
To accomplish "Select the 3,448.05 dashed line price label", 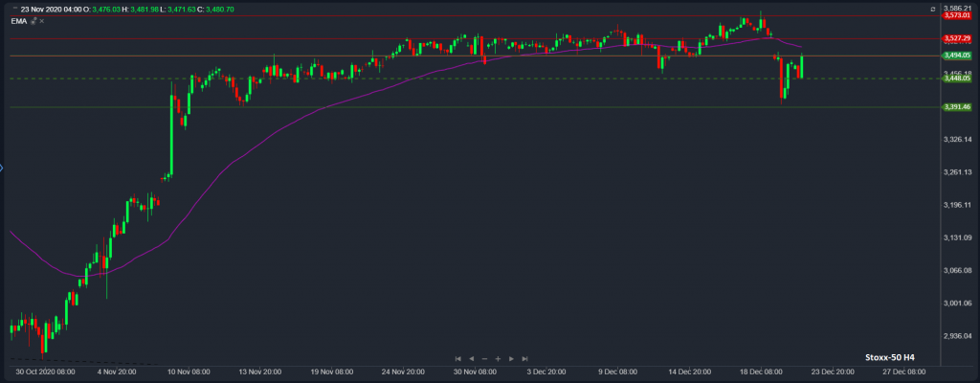I will (x=956, y=79).
